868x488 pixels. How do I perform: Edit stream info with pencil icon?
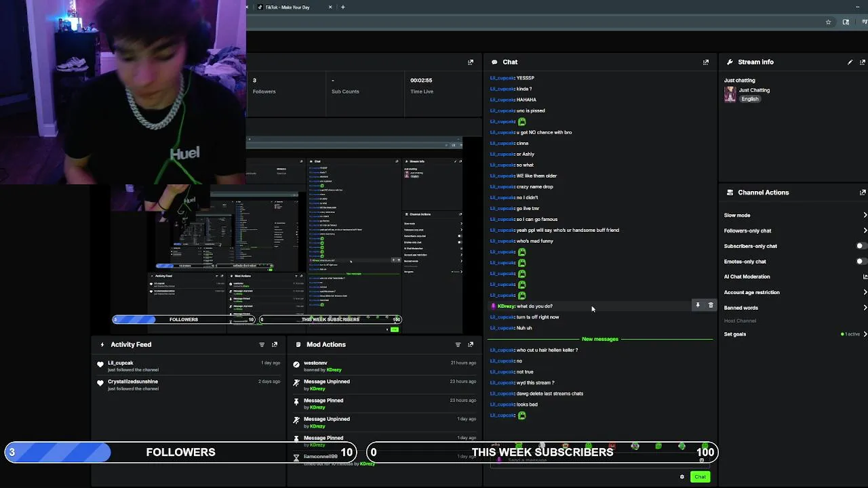pyautogui.click(x=850, y=62)
